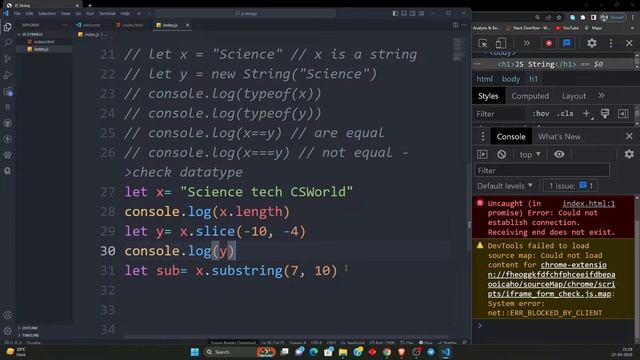Open DevTools settings gear in the top toolbar
This screenshot has height=360, width=640.
point(592,43)
